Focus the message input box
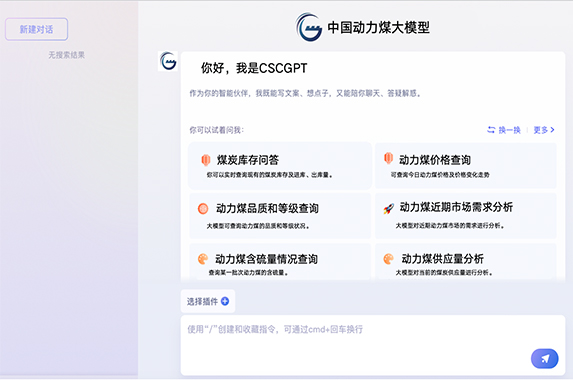 tap(373, 345)
